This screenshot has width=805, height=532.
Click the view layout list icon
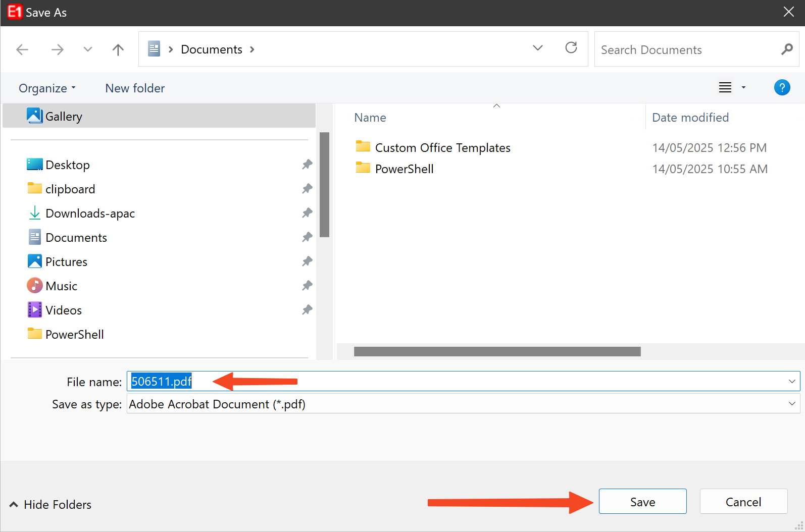coord(725,88)
